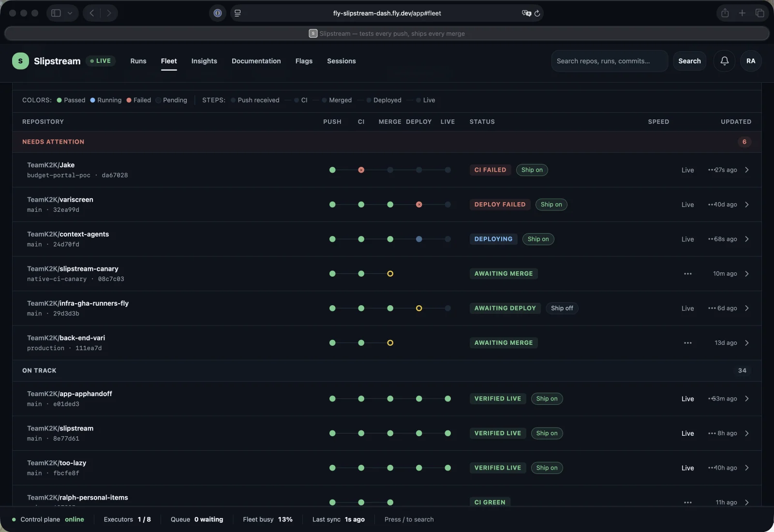This screenshot has height=532, width=774.
Task: Toggle Ship on for too-lazy
Action: coord(547,468)
